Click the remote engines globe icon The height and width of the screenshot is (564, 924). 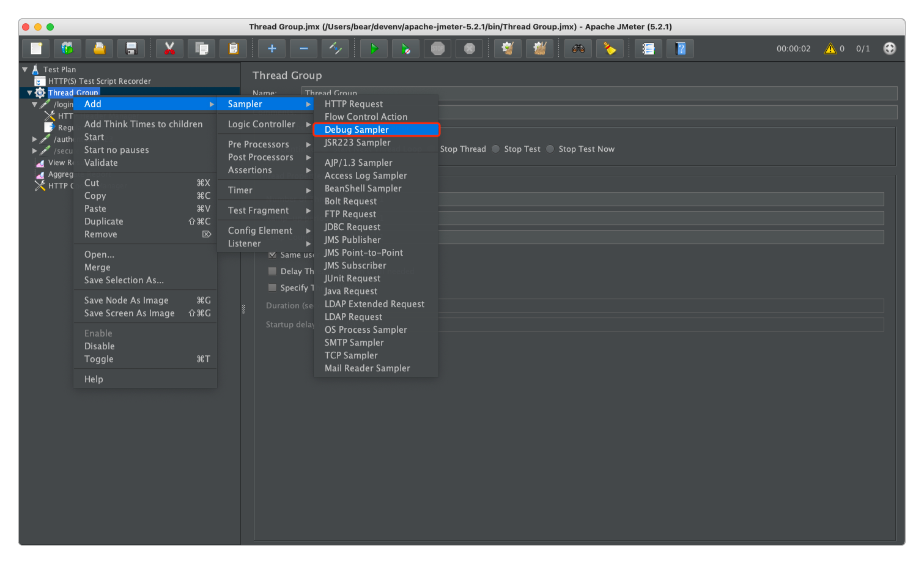(889, 48)
